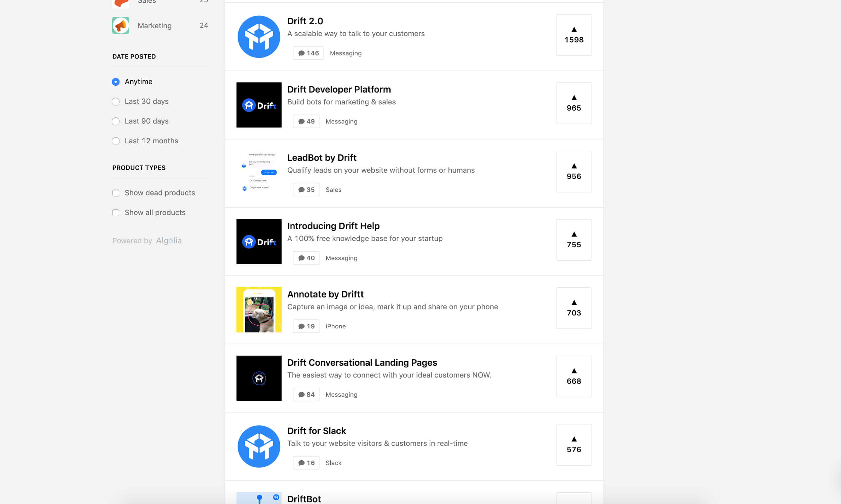Open the 49 comments on Drift Developer Platform

[x=306, y=121]
